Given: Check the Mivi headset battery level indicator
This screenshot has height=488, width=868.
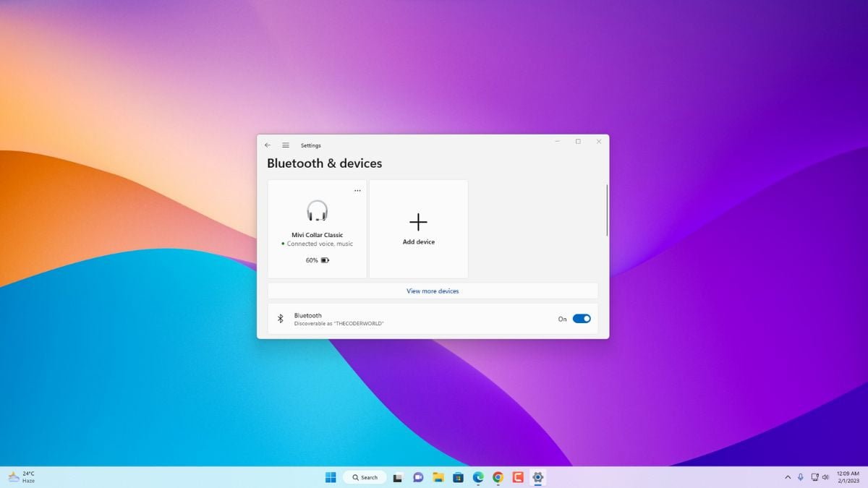Looking at the screenshot, I should pos(316,260).
